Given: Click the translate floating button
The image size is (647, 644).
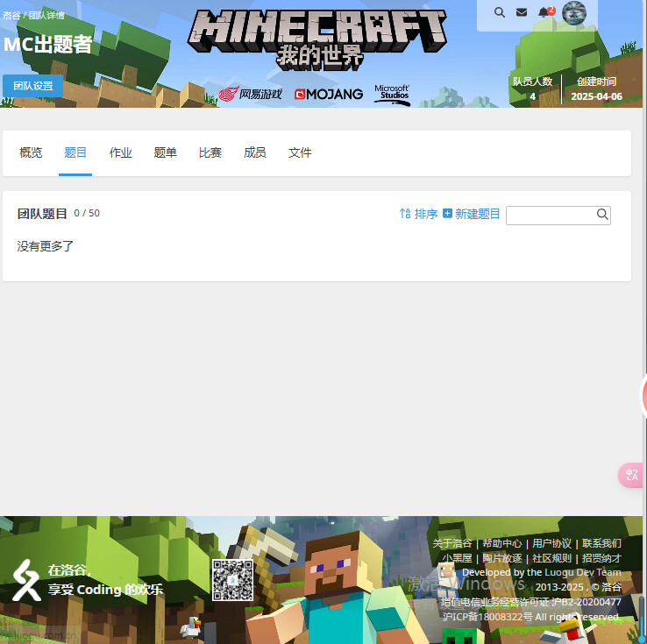Looking at the screenshot, I should [x=631, y=475].
